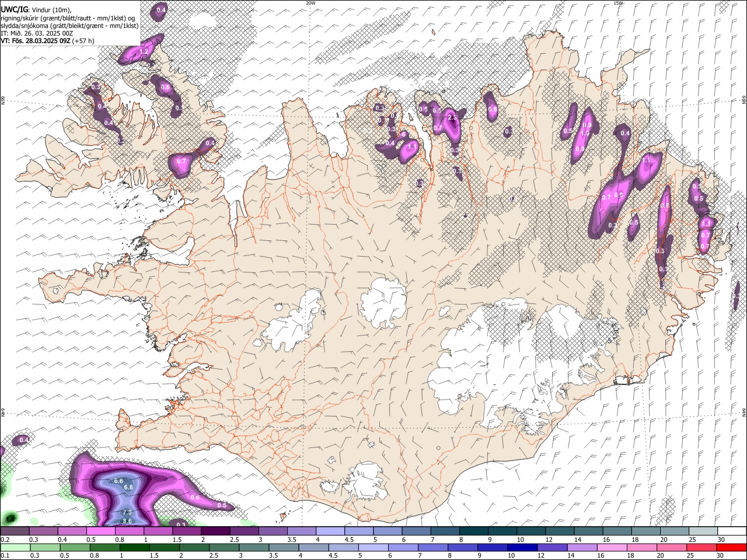
Task: Pick the violet swatch between 12 and 14, lower scale
Action: (x=551, y=547)
